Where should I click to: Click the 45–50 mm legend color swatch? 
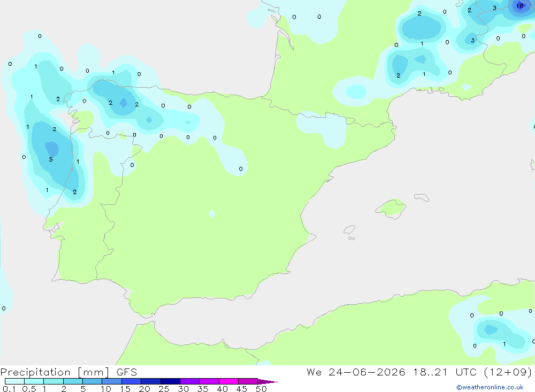point(248,381)
